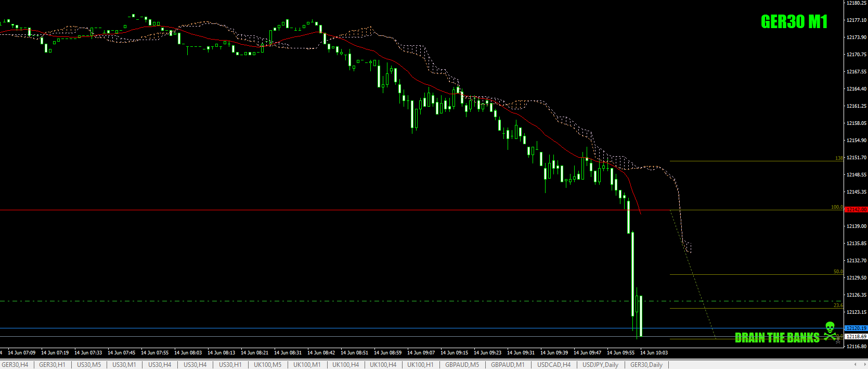The width and height of the screenshot is (868, 369).
Task: Click the GER30 M1 chart label
Action: (794, 22)
